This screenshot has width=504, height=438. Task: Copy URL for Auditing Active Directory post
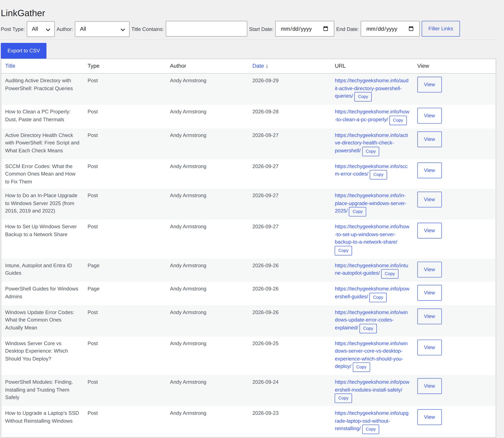click(x=363, y=97)
